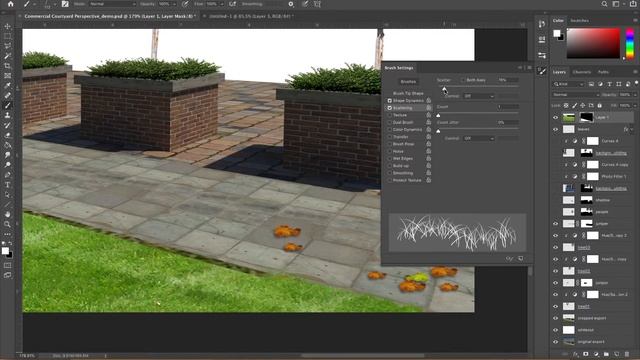
Task: Select the Type tool
Action: (7, 185)
